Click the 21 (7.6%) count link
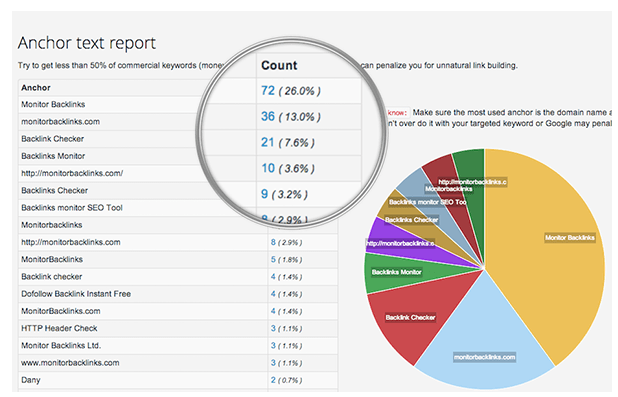 click(x=288, y=142)
